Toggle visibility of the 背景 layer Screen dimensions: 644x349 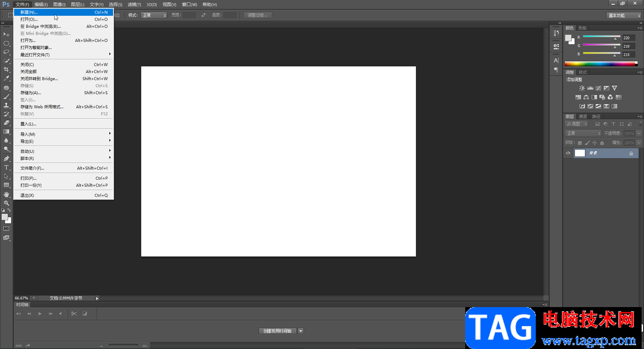[568, 153]
